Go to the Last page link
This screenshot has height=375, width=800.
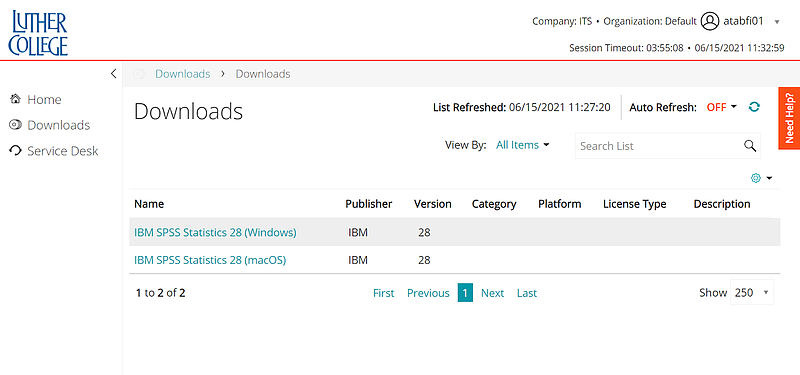[527, 293]
